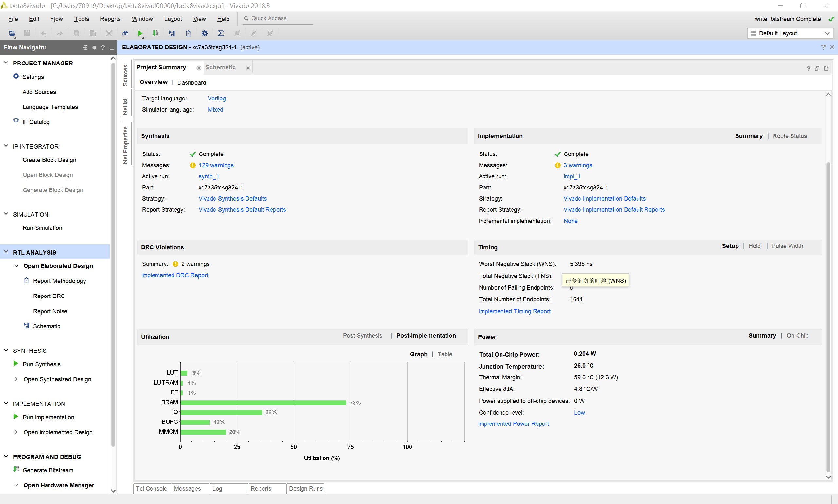Click the green Run flow play icon

click(x=140, y=33)
